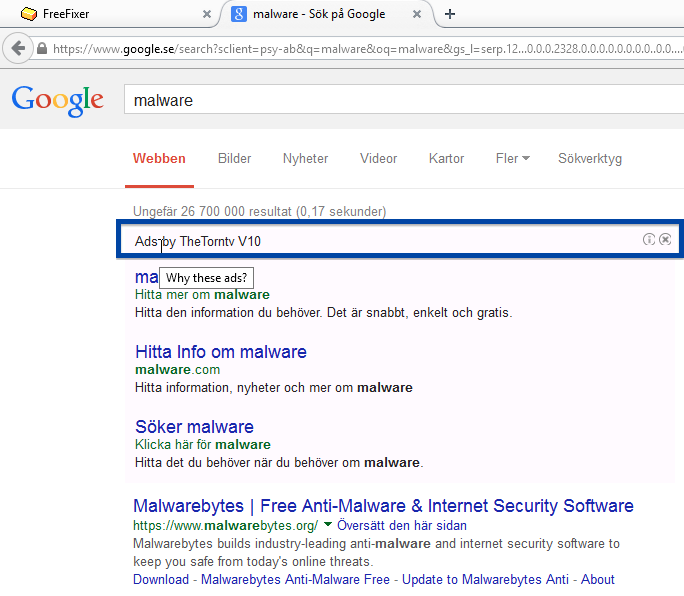684x596 pixels.
Task: Open Sökverktyg search tools
Action: click(590, 158)
